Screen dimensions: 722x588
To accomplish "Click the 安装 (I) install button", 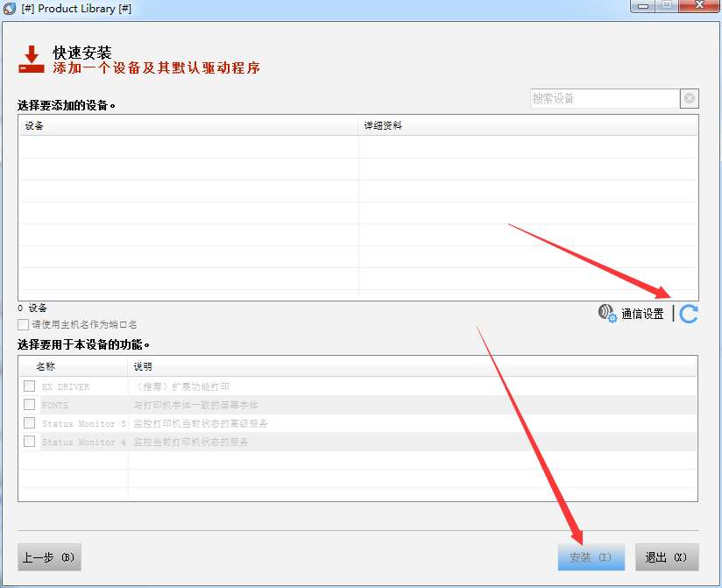I will click(x=591, y=557).
